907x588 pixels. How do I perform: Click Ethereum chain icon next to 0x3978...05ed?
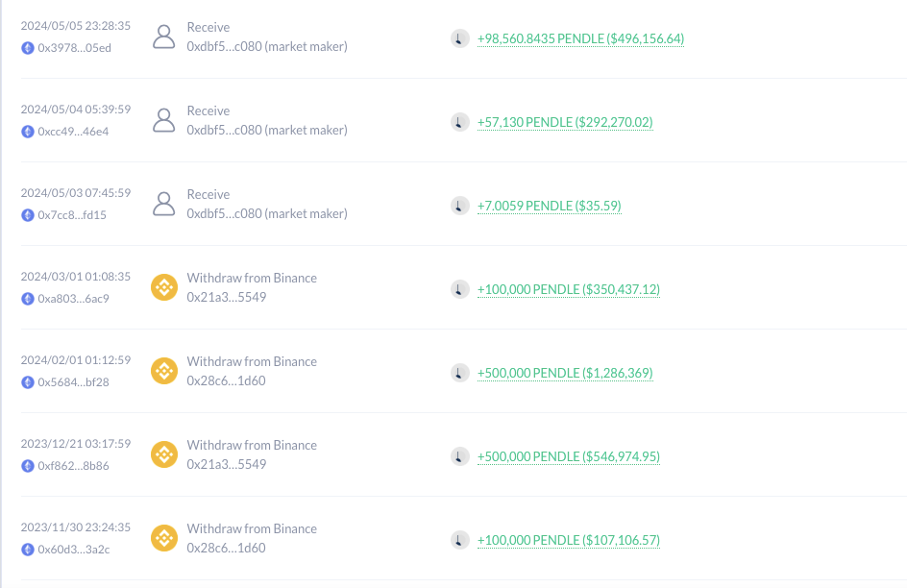(x=28, y=48)
